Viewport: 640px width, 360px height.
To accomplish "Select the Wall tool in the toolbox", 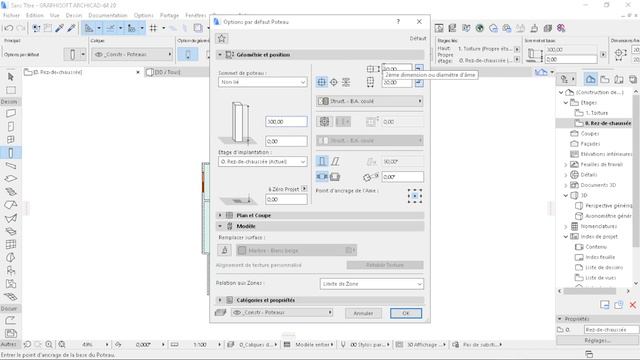I will [x=11, y=113].
